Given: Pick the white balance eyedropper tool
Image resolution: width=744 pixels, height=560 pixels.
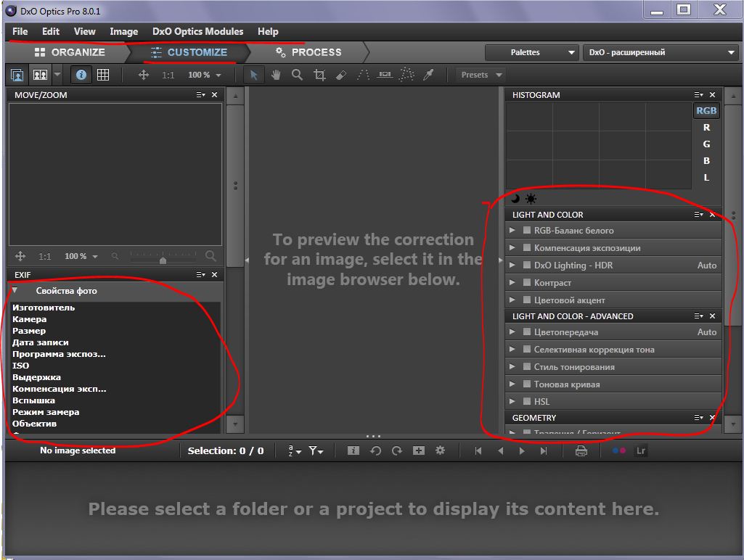Looking at the screenshot, I should coord(428,75).
